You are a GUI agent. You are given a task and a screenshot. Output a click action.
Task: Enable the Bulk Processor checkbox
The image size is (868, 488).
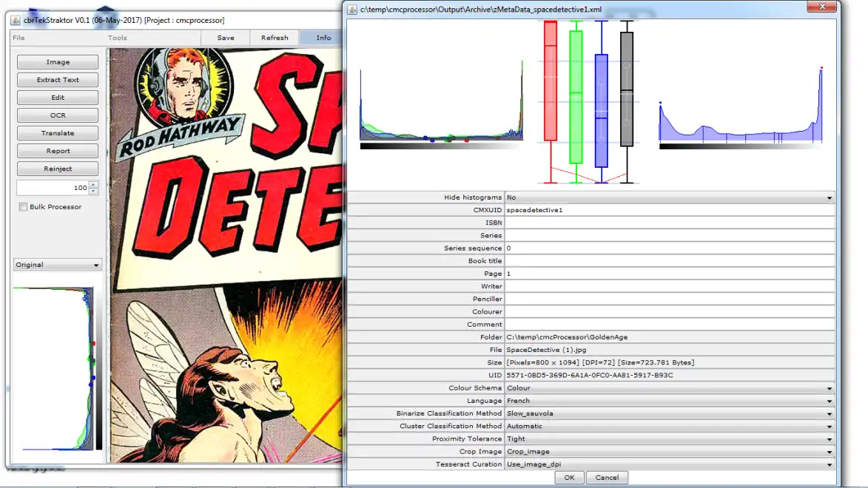pos(23,207)
